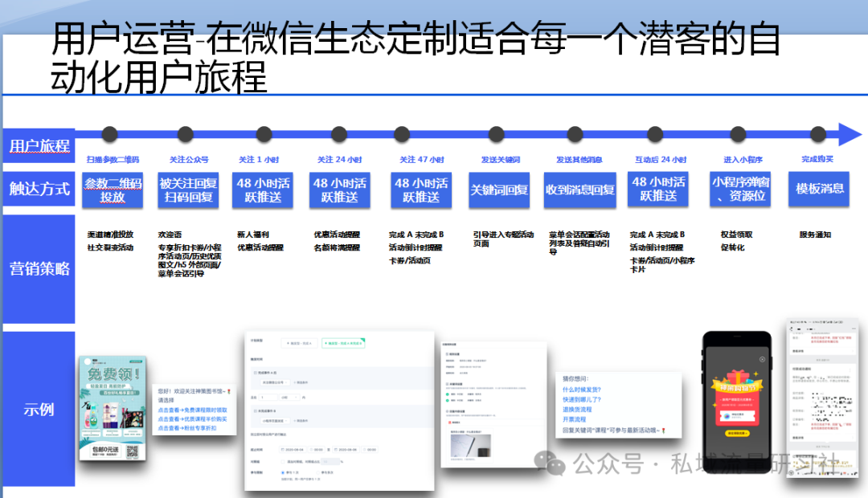Click the 社交裂变活动 strategy text

pyautogui.click(x=110, y=247)
